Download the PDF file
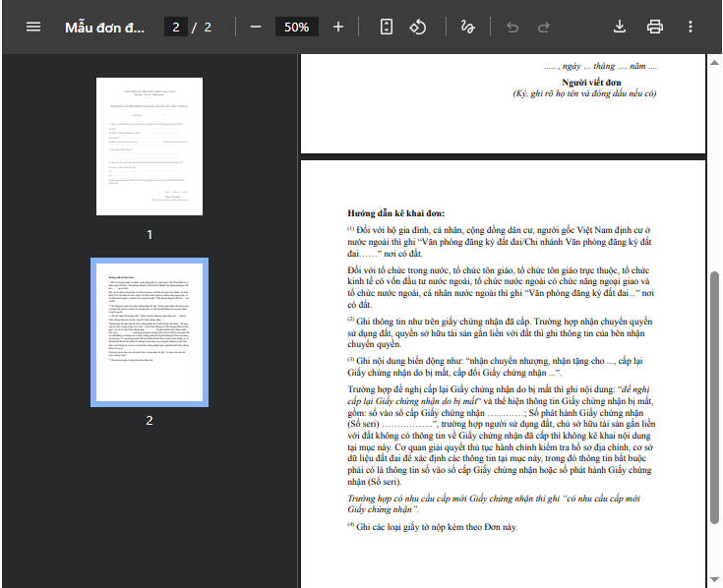This screenshot has height=588, width=723. point(620,27)
